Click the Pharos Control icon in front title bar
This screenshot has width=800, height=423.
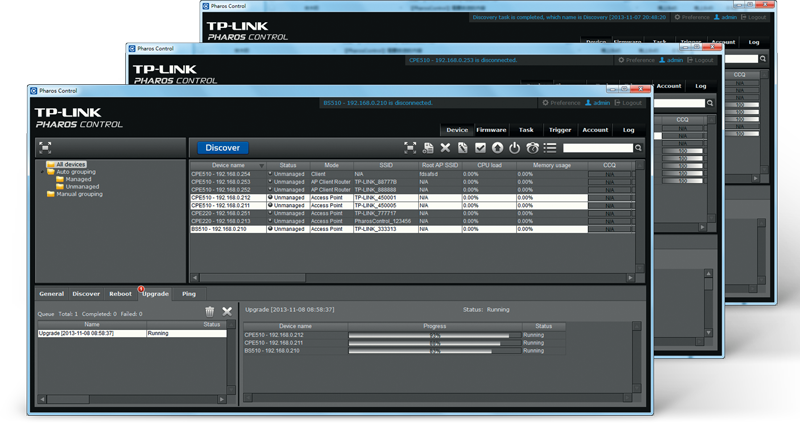click(34, 91)
